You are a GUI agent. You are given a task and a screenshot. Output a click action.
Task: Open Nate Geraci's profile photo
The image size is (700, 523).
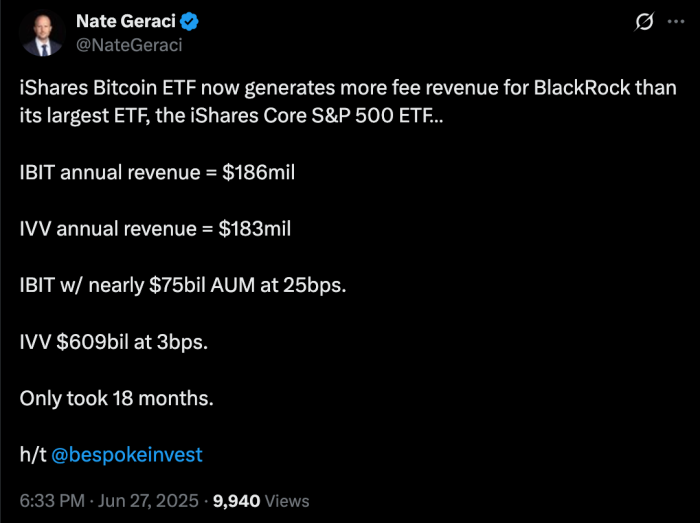pos(42,33)
